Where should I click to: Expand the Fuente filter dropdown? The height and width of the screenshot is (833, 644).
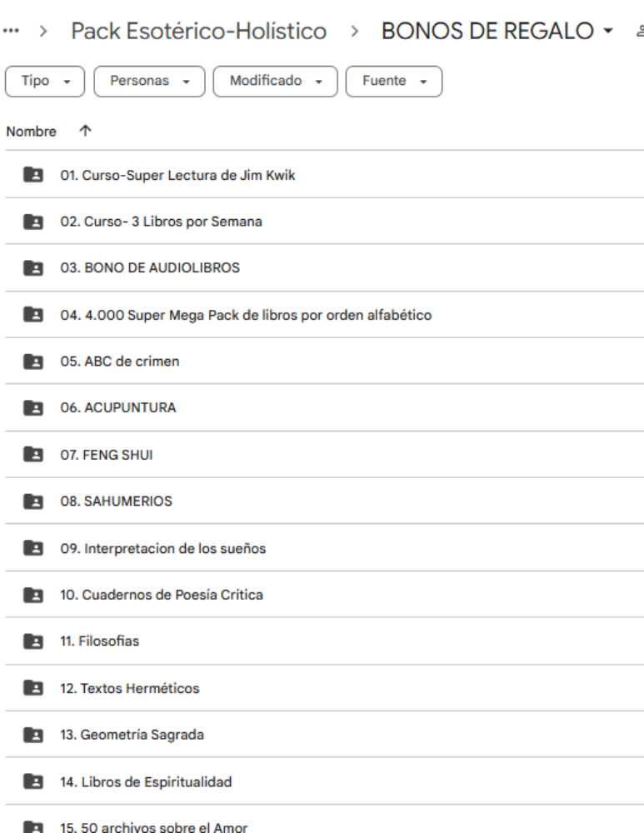[394, 82]
